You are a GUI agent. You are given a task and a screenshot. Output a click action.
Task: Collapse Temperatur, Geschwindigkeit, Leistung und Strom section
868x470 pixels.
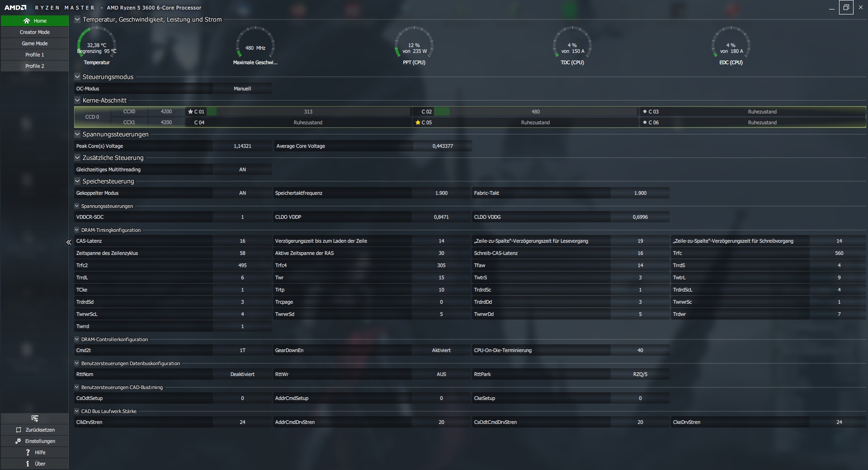[x=77, y=19]
